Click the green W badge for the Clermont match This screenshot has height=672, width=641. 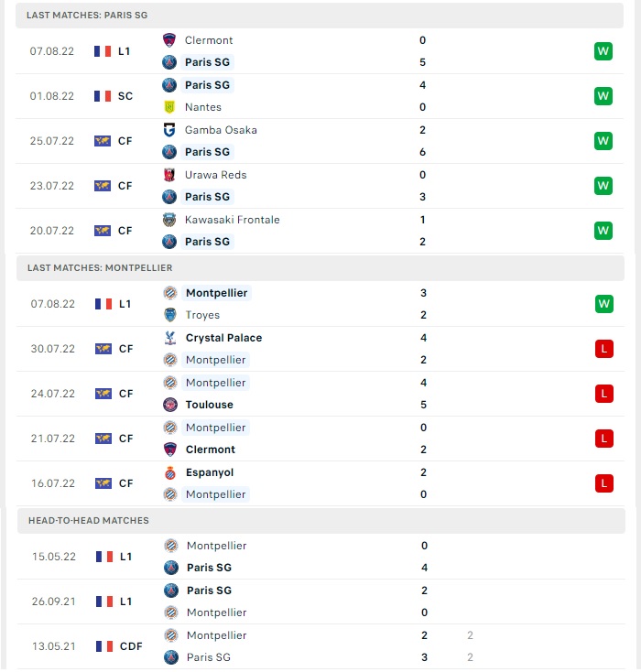[x=603, y=51]
